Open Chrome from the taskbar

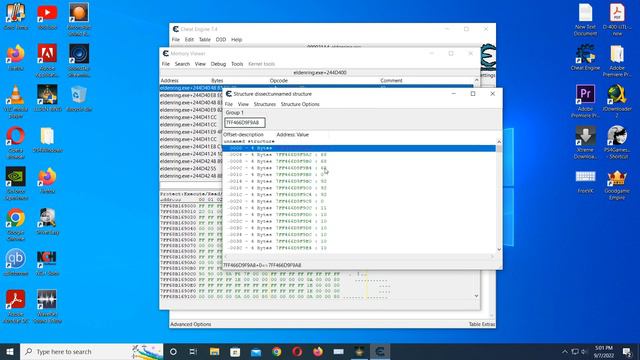(277, 351)
